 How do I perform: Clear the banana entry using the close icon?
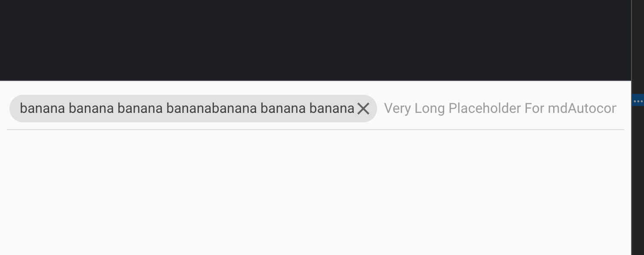click(364, 109)
